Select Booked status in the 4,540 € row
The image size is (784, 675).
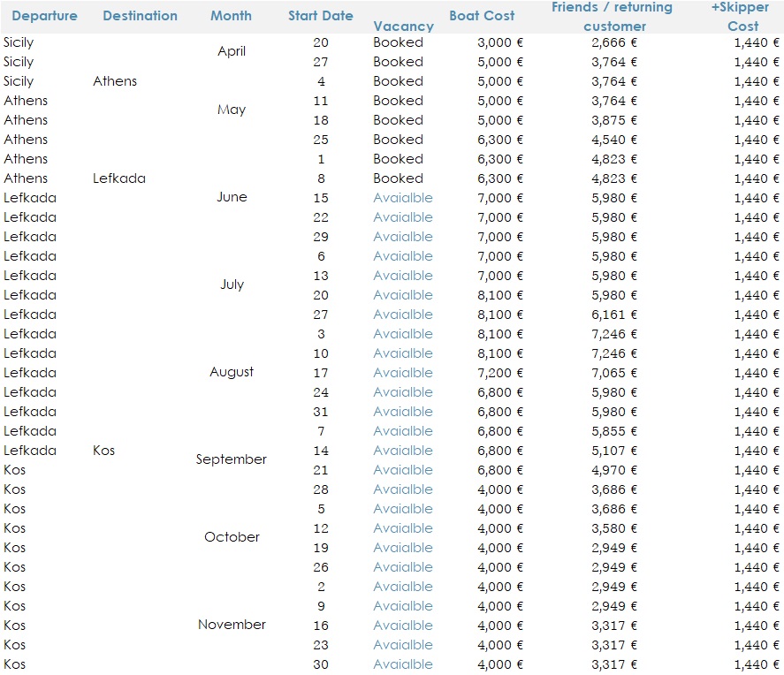tap(398, 140)
